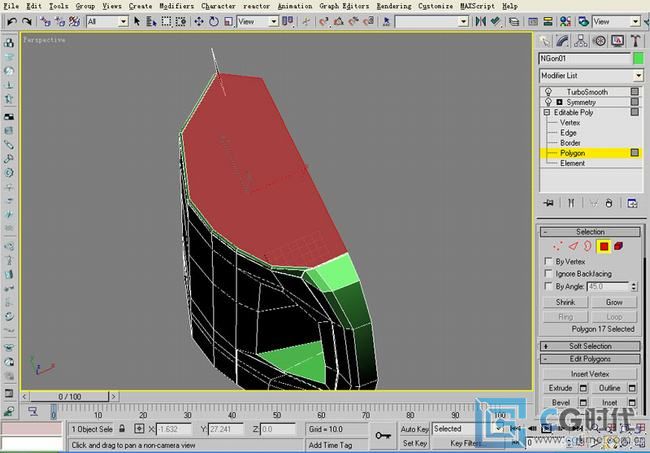Open the Modifier List dropdown
The height and width of the screenshot is (453, 650).
591,76
